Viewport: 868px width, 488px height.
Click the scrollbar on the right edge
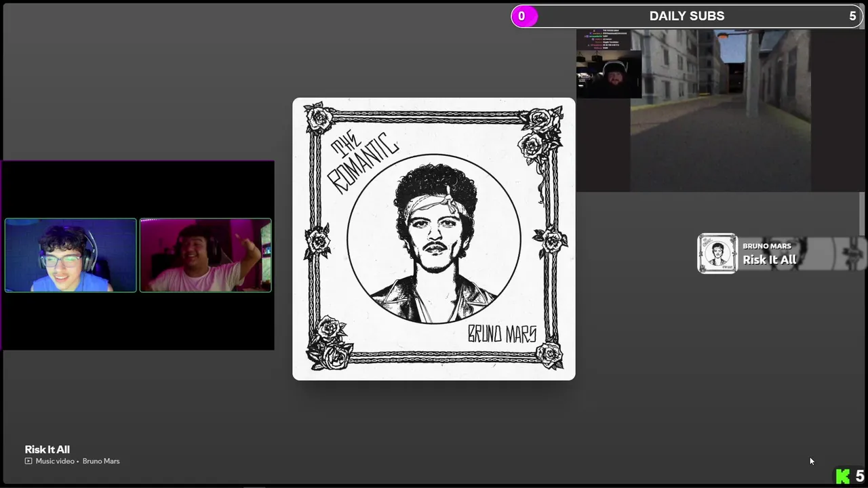863,213
